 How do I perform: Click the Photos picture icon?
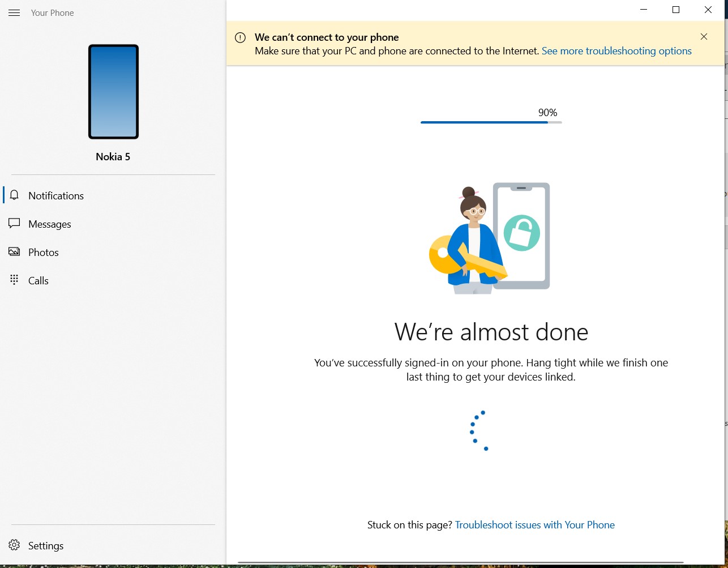(x=15, y=252)
